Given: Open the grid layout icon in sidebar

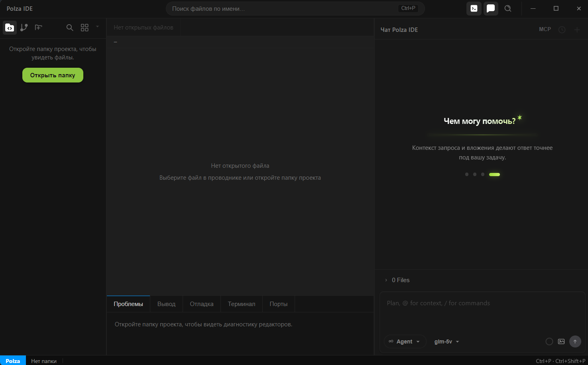Looking at the screenshot, I should 85,27.
